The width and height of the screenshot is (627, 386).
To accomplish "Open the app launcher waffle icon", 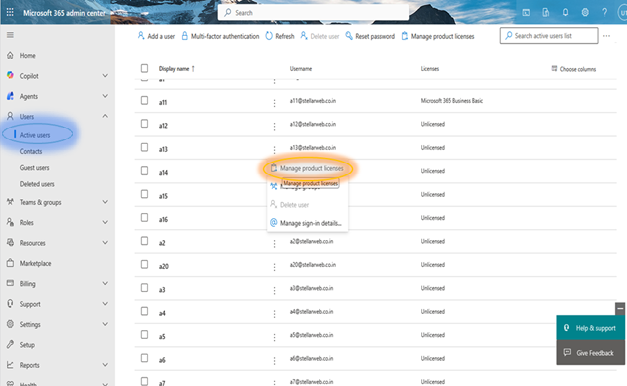I will (x=10, y=12).
